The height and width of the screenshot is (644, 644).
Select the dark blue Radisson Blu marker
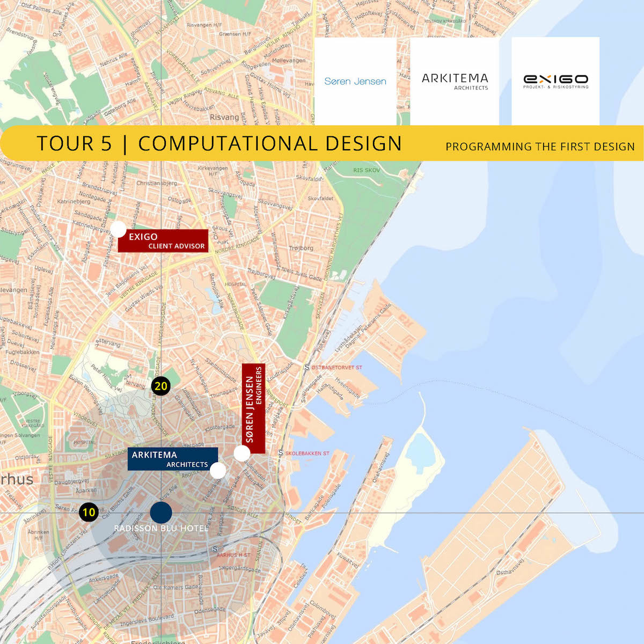(161, 513)
